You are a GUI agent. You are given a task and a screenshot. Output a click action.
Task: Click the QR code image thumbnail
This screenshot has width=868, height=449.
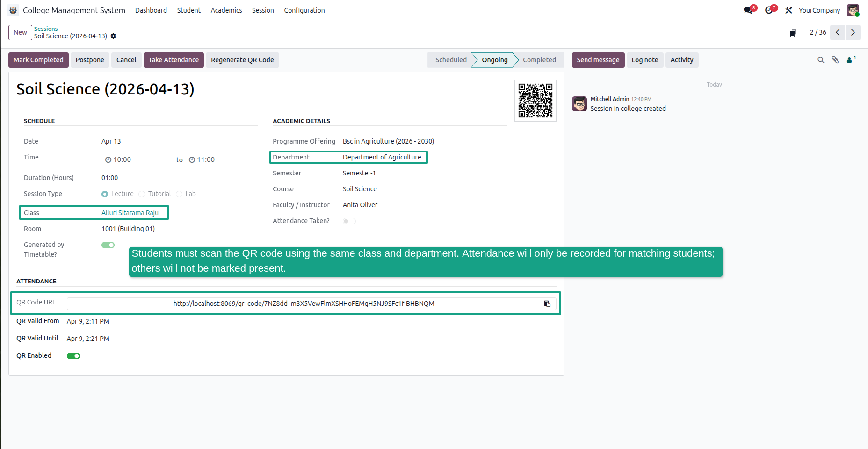535,101
